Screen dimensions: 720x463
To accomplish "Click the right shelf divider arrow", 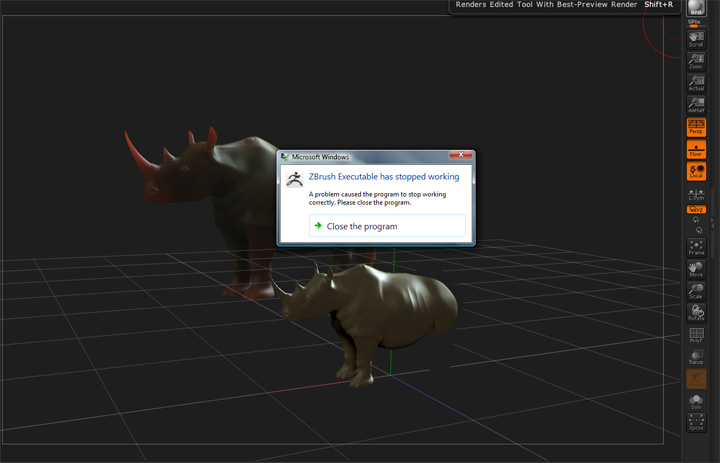I will (x=713, y=221).
